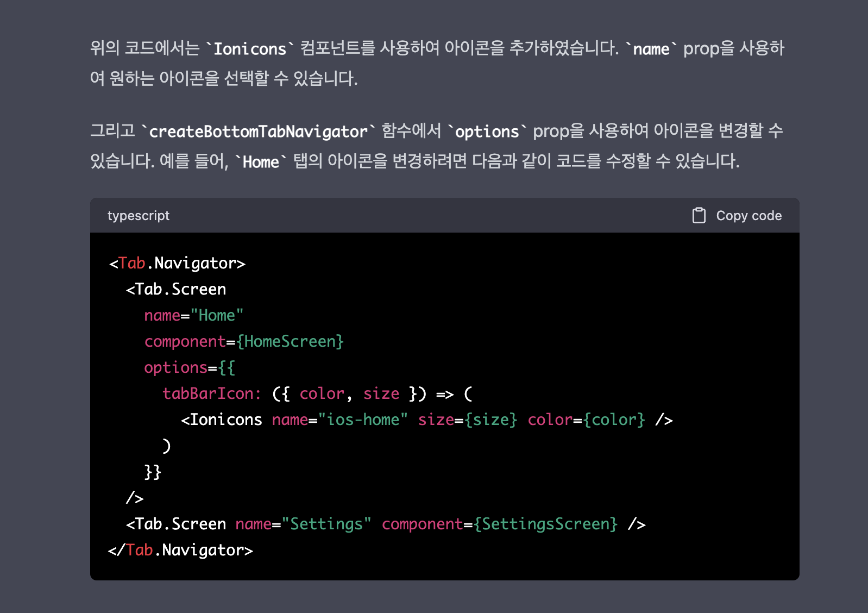Click the inline code `Ionicons` in the first paragraph
The width and height of the screenshot is (868, 613).
250,49
